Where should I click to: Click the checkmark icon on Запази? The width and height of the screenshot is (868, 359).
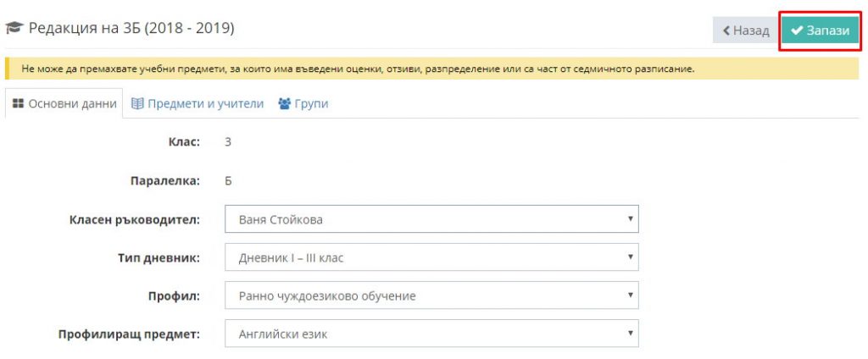pos(797,31)
